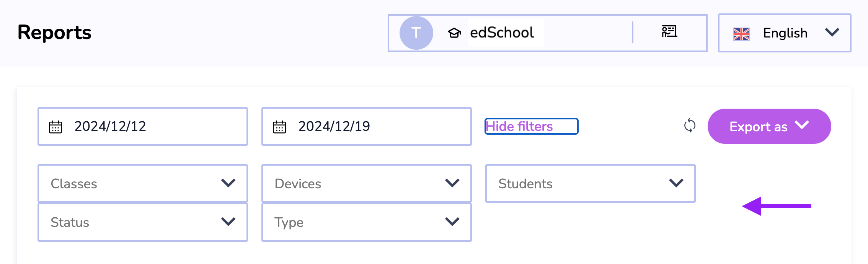
Task: Open the user card icon in header
Action: [x=669, y=31]
